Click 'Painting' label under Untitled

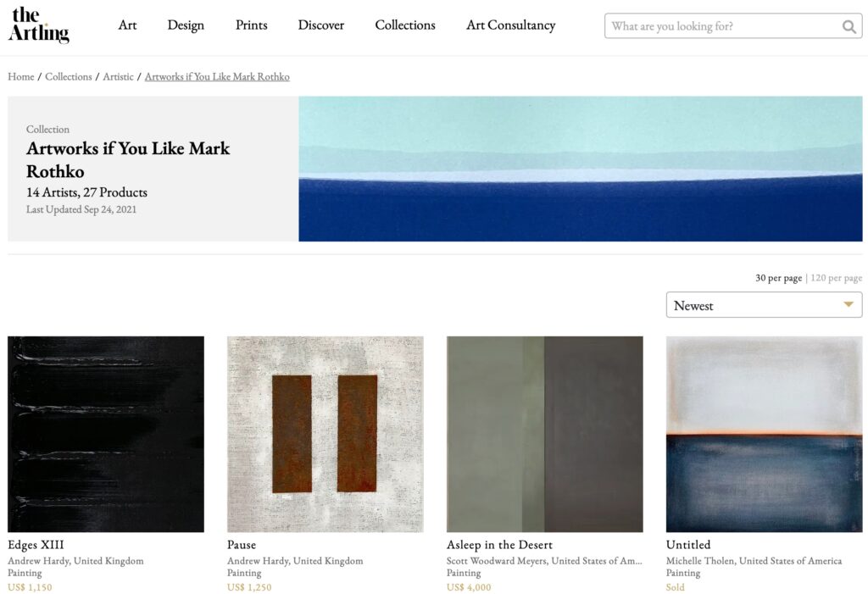[683, 573]
